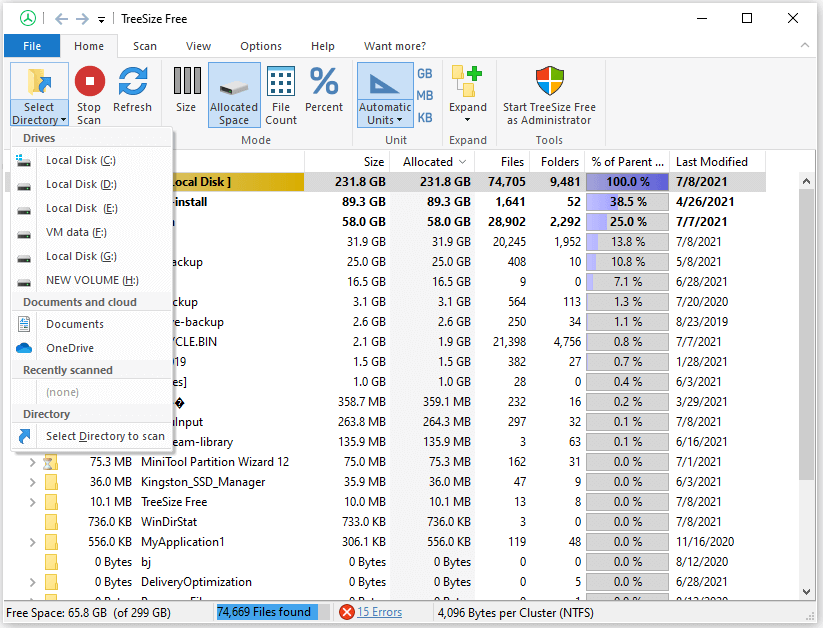The width and height of the screenshot is (823, 628).
Task: Expand the TreeSize Free folder
Action: [33, 502]
